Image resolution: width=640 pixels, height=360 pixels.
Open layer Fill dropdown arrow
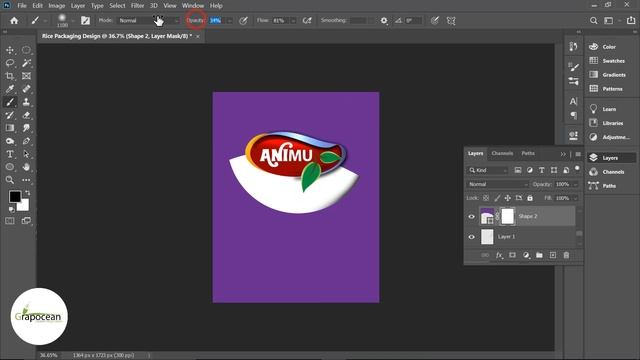[576, 198]
